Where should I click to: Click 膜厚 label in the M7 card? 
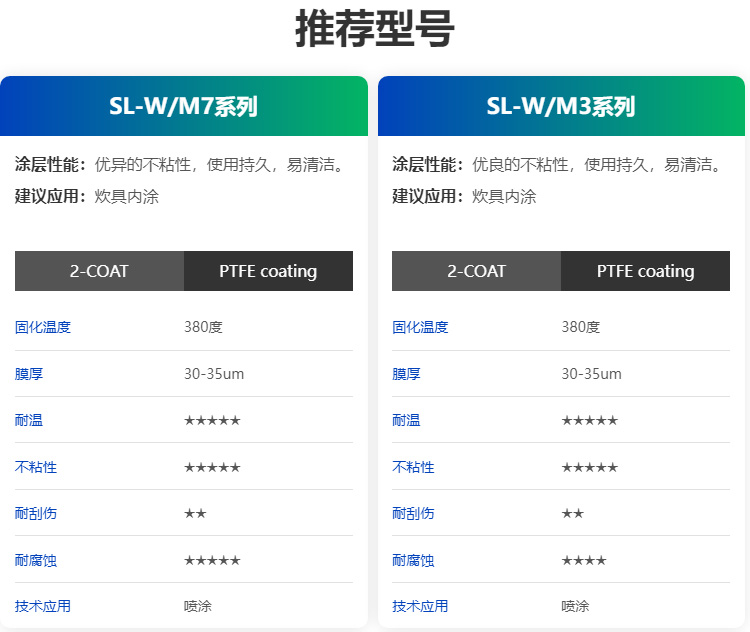(x=29, y=374)
